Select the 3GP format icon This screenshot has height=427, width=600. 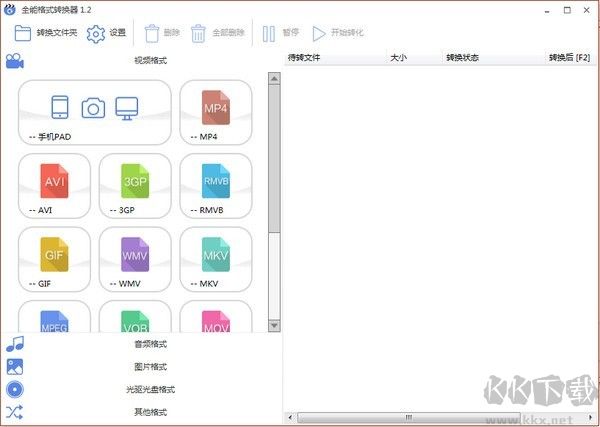pos(135,181)
